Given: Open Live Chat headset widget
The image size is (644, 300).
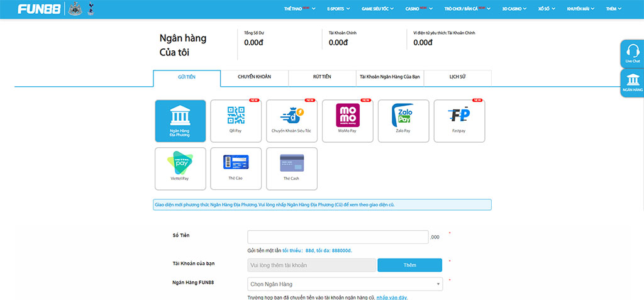Looking at the screenshot, I should [633, 54].
